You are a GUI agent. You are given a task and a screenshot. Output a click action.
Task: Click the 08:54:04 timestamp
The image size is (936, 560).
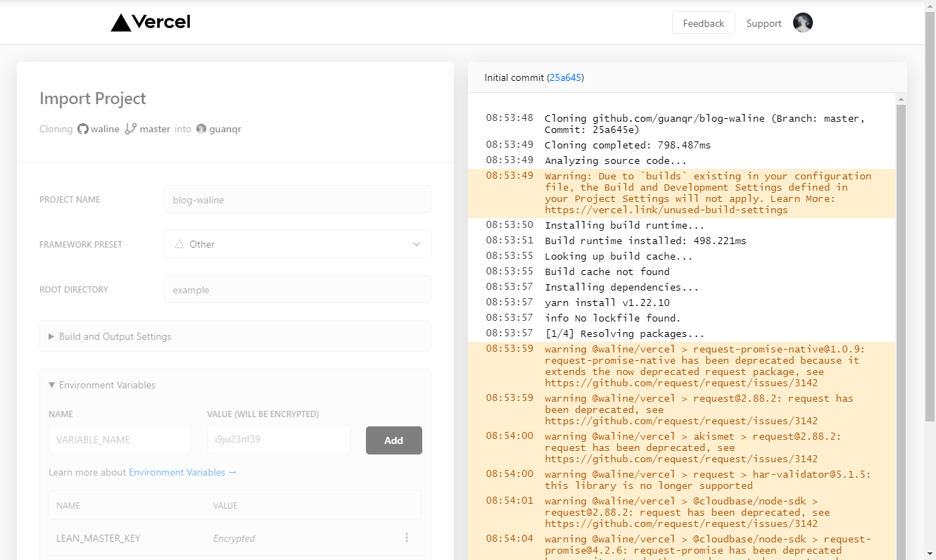(x=510, y=539)
